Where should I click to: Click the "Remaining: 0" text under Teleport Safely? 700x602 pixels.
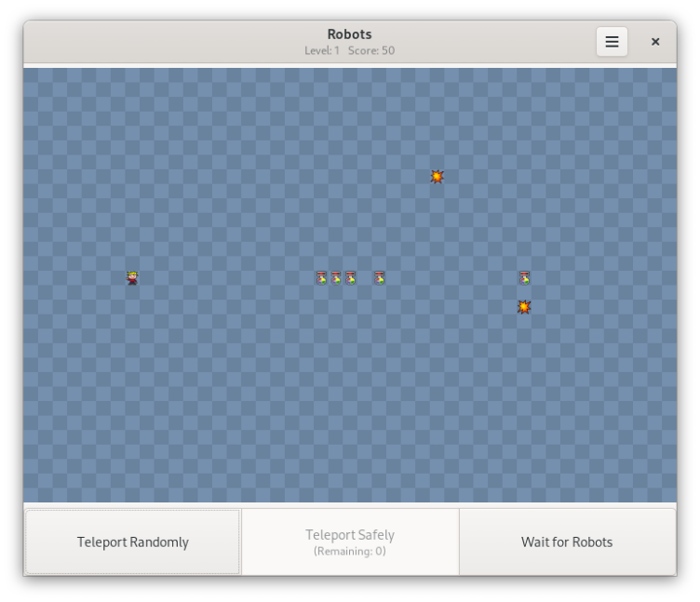pyautogui.click(x=350, y=551)
